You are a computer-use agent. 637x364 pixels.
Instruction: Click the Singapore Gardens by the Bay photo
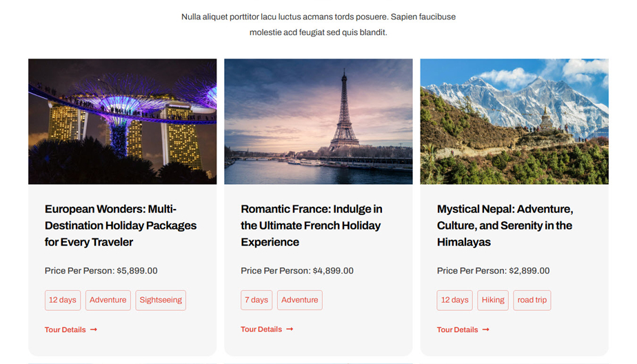coord(122,121)
